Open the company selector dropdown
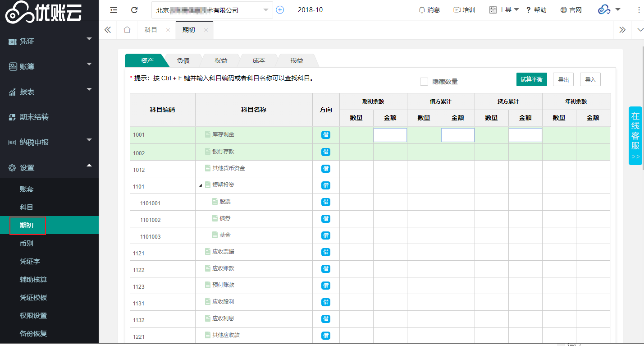This screenshot has width=644, height=346. (212, 10)
